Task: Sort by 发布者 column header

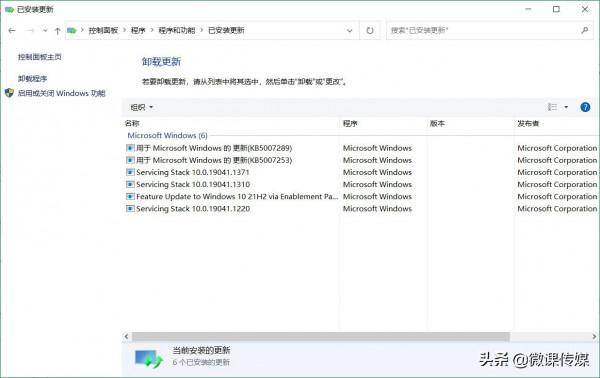Action: point(528,123)
